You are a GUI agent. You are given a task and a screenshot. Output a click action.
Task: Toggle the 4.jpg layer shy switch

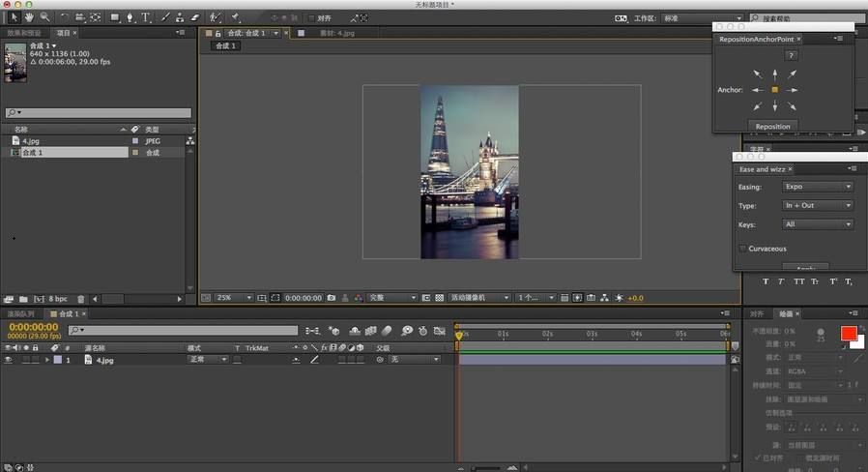click(x=296, y=360)
